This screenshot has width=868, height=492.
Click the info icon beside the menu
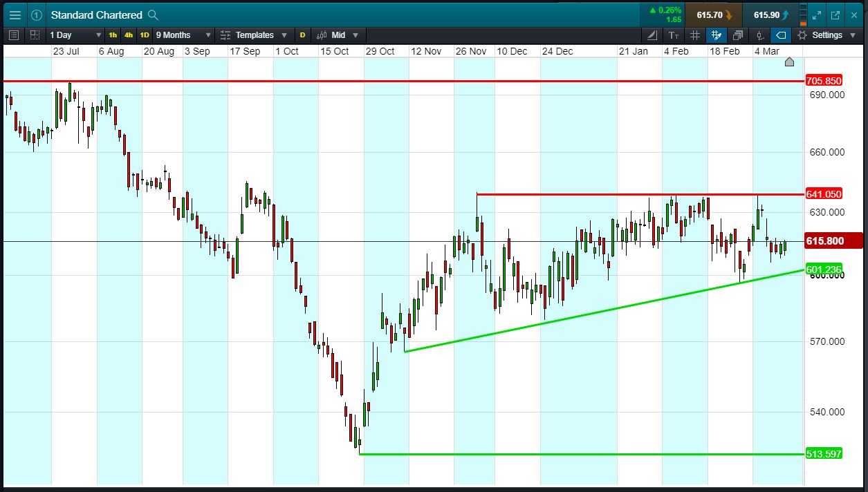pyautogui.click(x=37, y=15)
